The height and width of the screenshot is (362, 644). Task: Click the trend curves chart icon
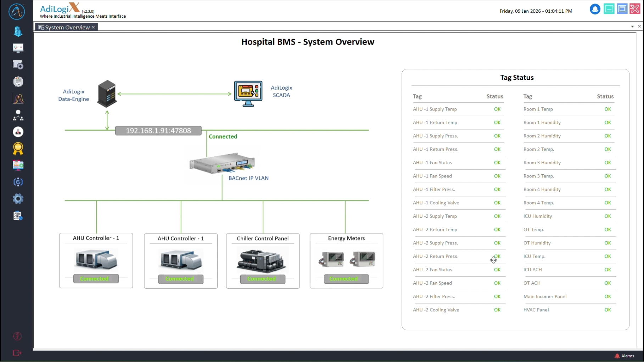click(18, 98)
